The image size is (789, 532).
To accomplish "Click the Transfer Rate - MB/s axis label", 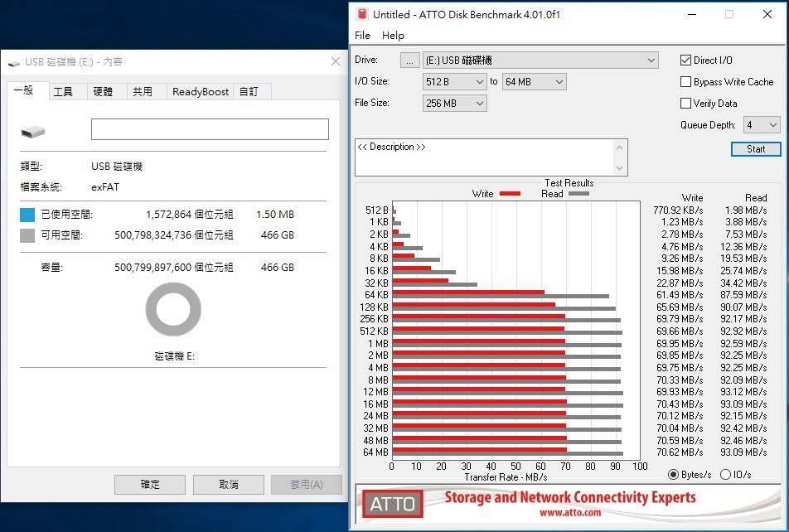I will point(506,477).
